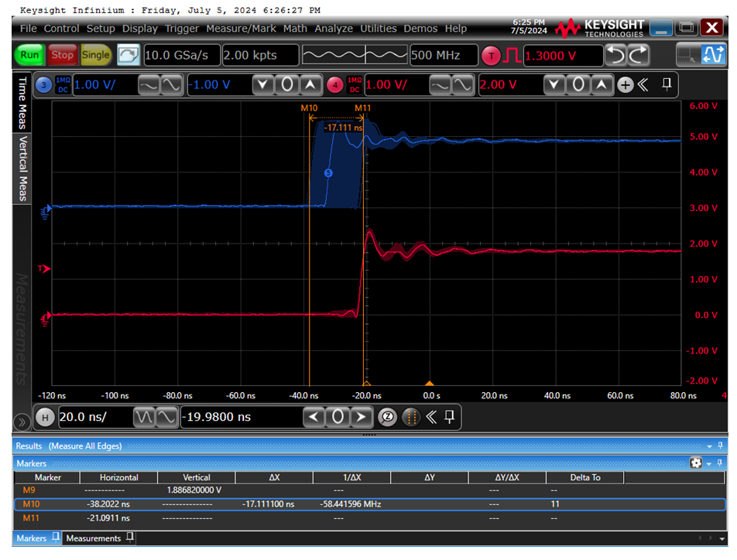The height and width of the screenshot is (560, 737).
Task: Click the horizontal position zero button
Action: [x=338, y=417]
